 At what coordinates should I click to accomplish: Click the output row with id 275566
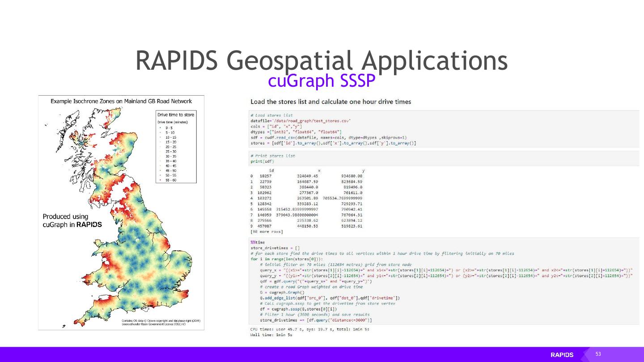(306, 220)
